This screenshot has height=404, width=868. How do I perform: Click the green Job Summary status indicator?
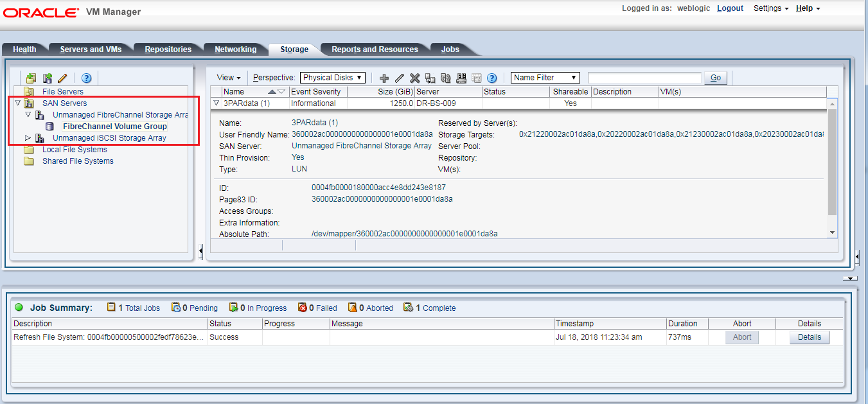(18, 308)
